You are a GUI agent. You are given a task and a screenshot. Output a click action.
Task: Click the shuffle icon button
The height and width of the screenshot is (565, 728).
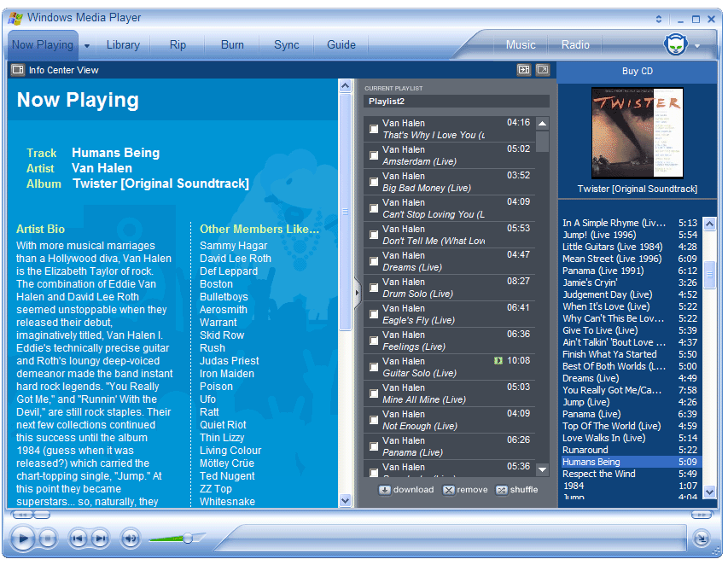pos(502,490)
